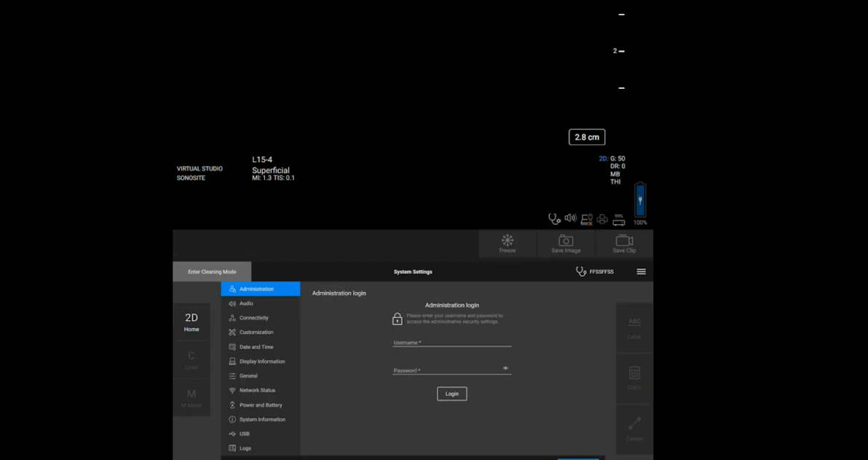Open the hamburger menu
Screen dimensions: 868x460
click(x=641, y=271)
